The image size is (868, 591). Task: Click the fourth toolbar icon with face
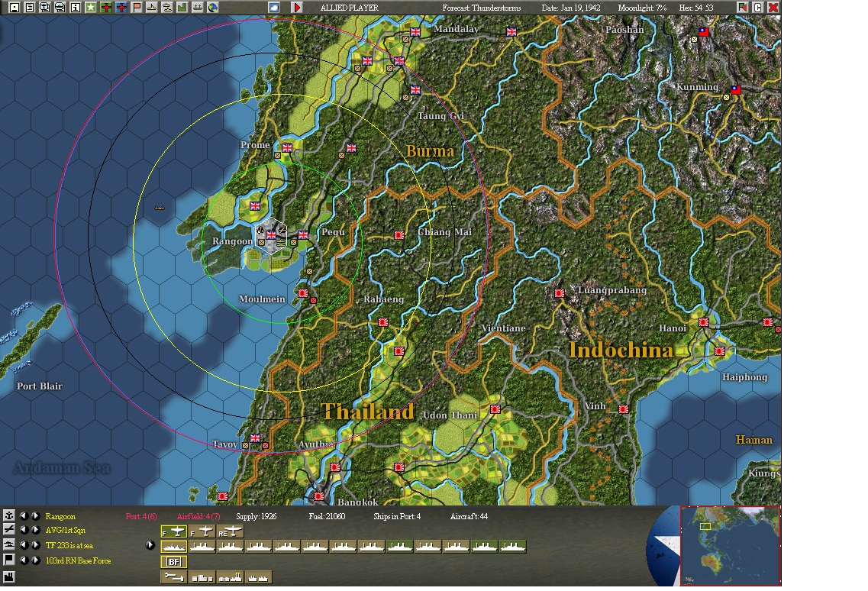click(60, 7)
